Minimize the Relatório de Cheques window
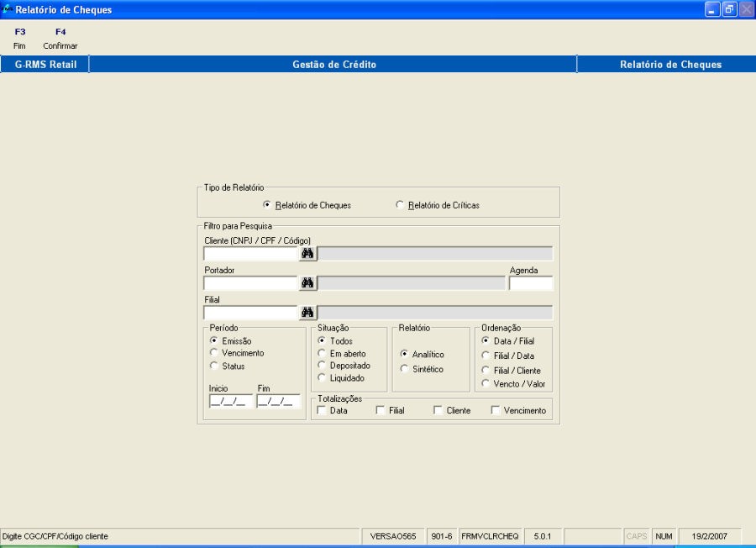Viewport: 756px width, 548px height. (x=712, y=9)
